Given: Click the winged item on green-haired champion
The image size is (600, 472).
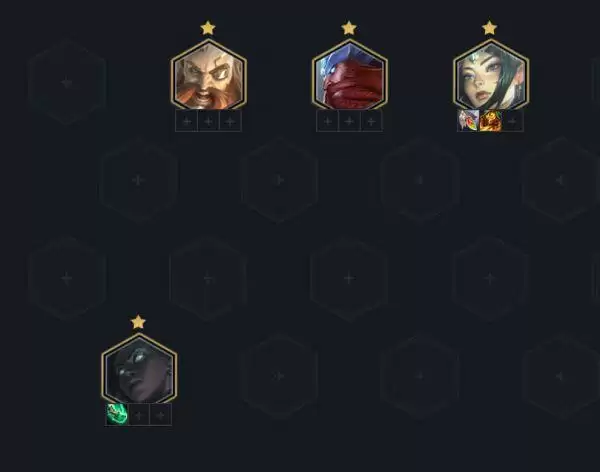Looking at the screenshot, I should (469, 121).
